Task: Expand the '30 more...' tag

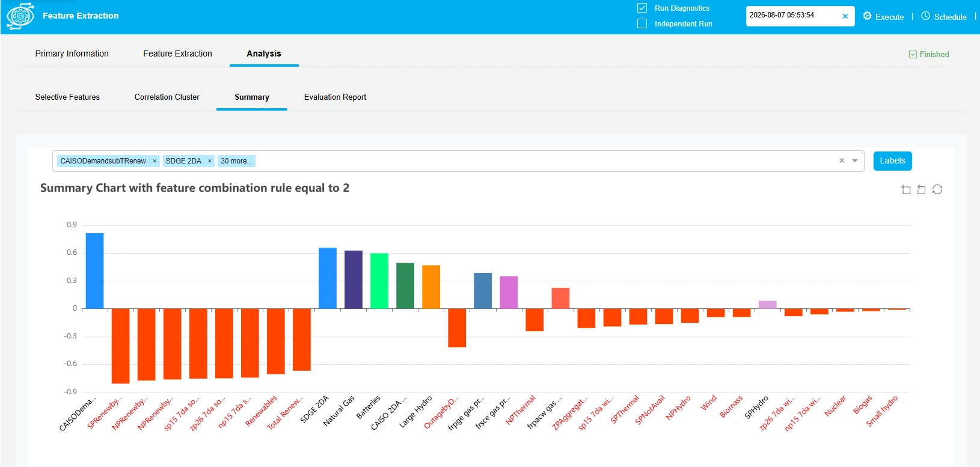Action: click(x=236, y=161)
